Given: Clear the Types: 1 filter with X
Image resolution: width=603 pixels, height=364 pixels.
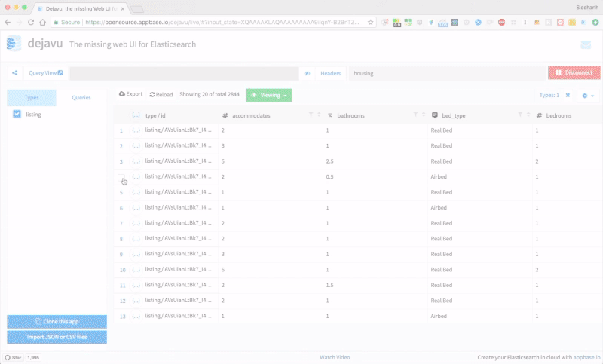Looking at the screenshot, I should [568, 95].
